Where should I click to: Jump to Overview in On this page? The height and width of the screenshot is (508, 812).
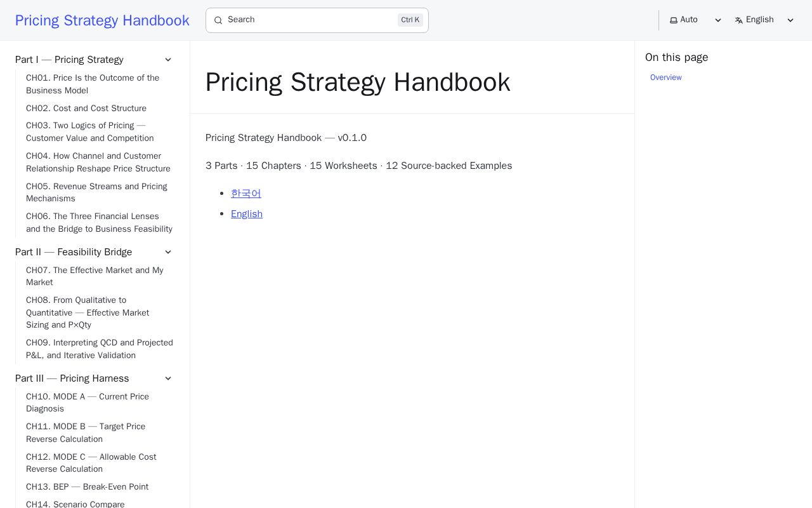(666, 77)
